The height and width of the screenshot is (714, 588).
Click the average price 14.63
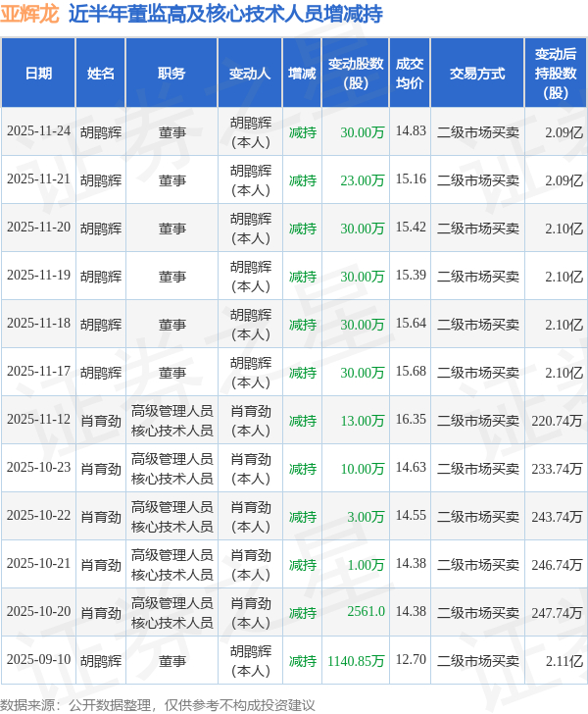point(411,468)
